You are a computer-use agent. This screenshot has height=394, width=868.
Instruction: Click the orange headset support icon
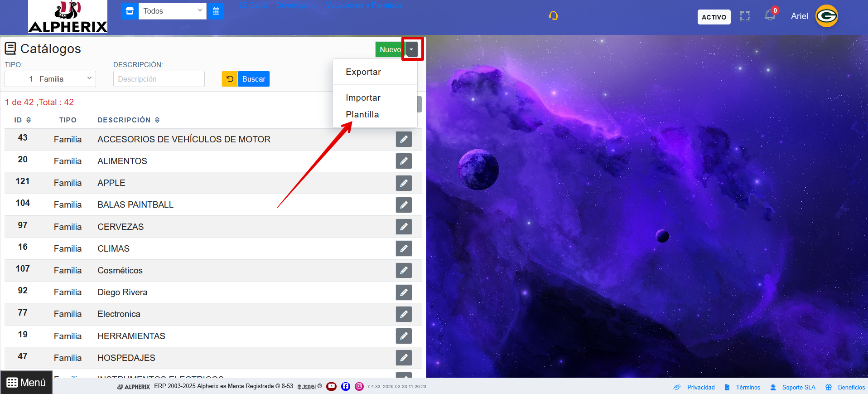(553, 16)
